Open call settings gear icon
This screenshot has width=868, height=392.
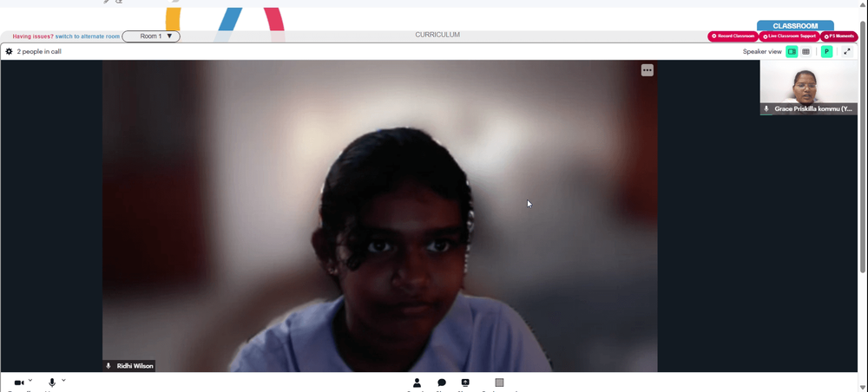[x=9, y=51]
